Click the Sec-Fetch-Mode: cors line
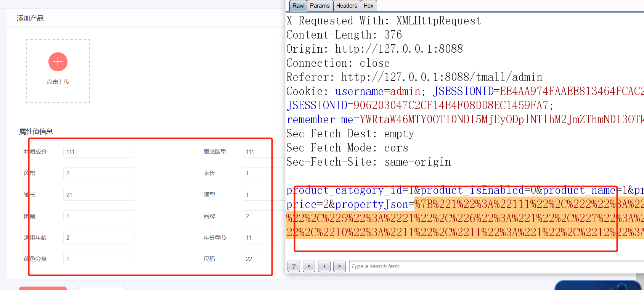The image size is (644, 290). [x=347, y=148]
